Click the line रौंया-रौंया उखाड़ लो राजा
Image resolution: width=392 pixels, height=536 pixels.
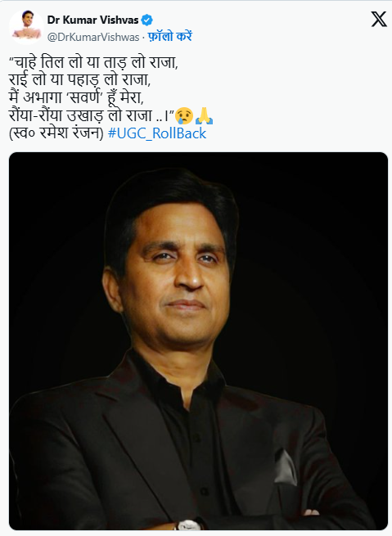92,115
